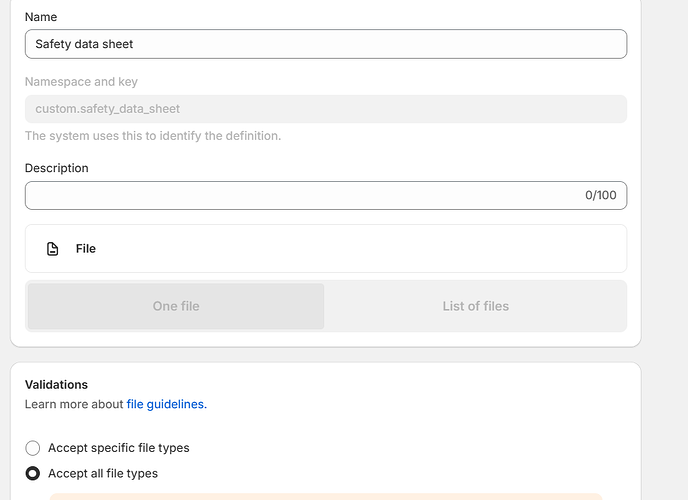
Task: Click the Namespace and key label
Action: 81,82
